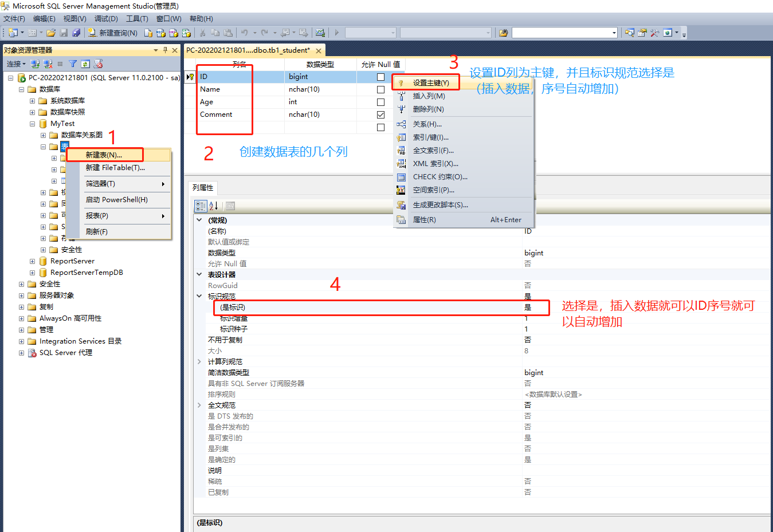This screenshot has width=773, height=532.
Task: Expand the 系统数据库 node
Action: click(x=32, y=101)
